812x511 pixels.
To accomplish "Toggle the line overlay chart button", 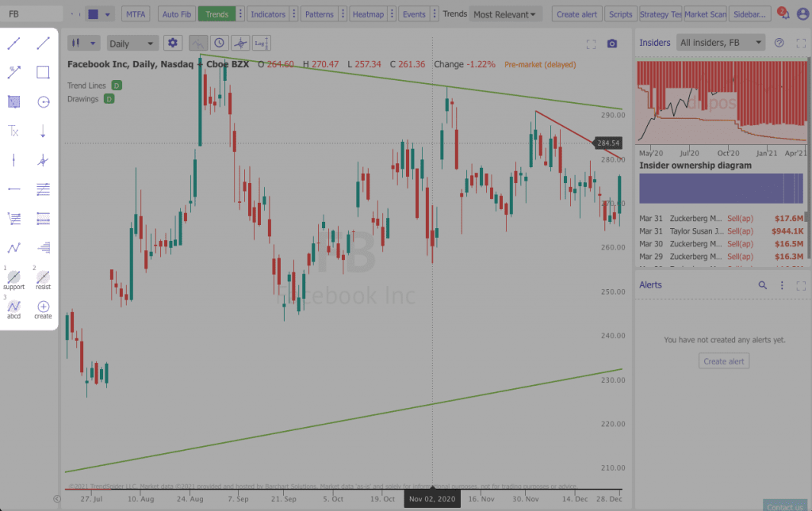I will (197, 43).
